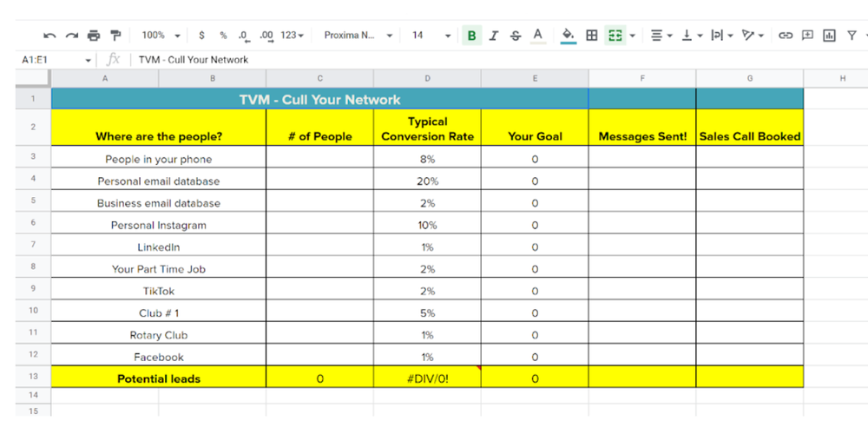Screen dimensions: 868x434
Task: Open font size 14 dropdown
Action: (431, 36)
